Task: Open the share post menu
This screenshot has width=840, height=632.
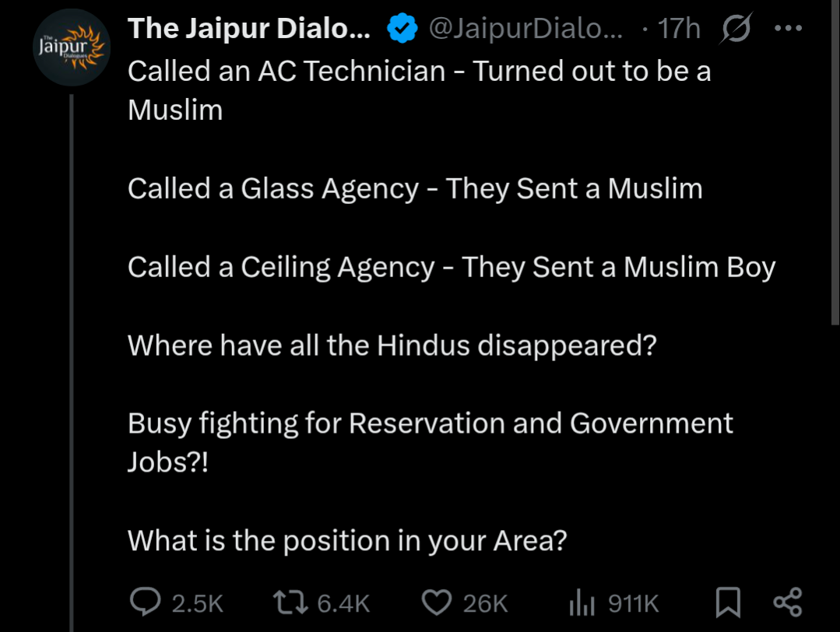Action: [787, 602]
